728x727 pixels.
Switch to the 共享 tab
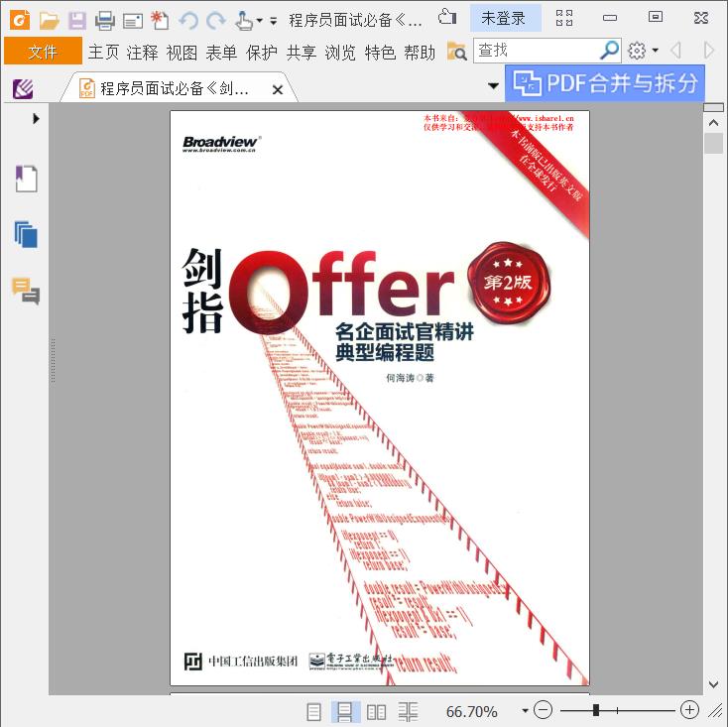click(x=301, y=52)
